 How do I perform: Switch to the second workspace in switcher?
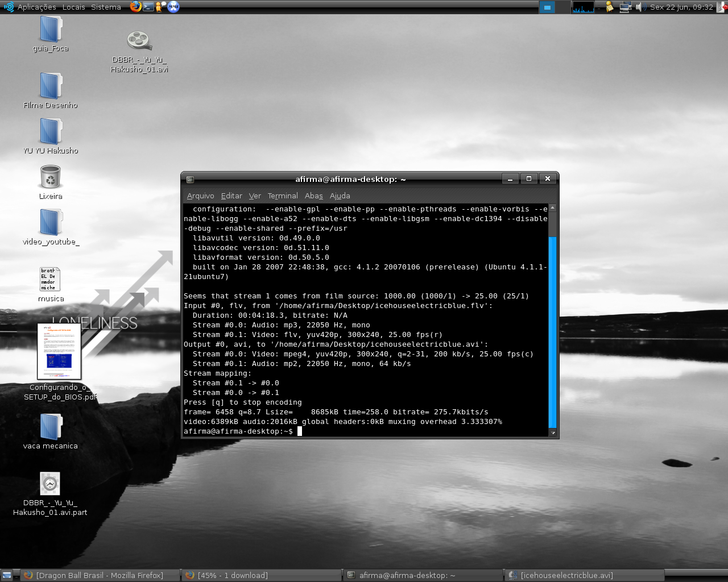[x=562, y=7]
